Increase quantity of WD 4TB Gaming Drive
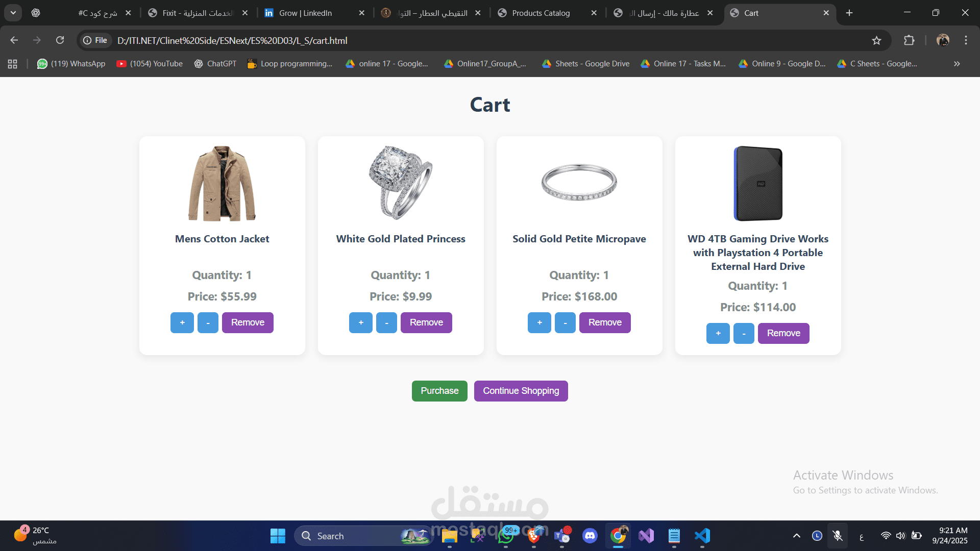 tap(718, 333)
